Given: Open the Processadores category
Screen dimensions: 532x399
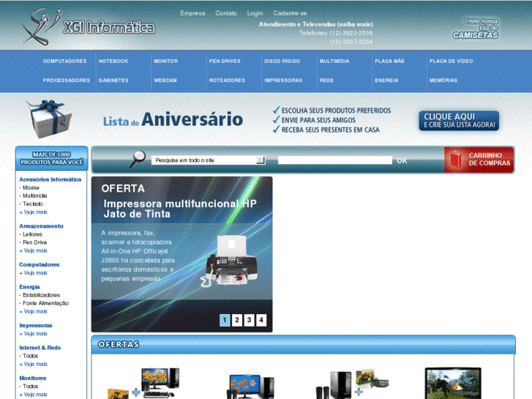Looking at the screenshot, I should tap(67, 81).
